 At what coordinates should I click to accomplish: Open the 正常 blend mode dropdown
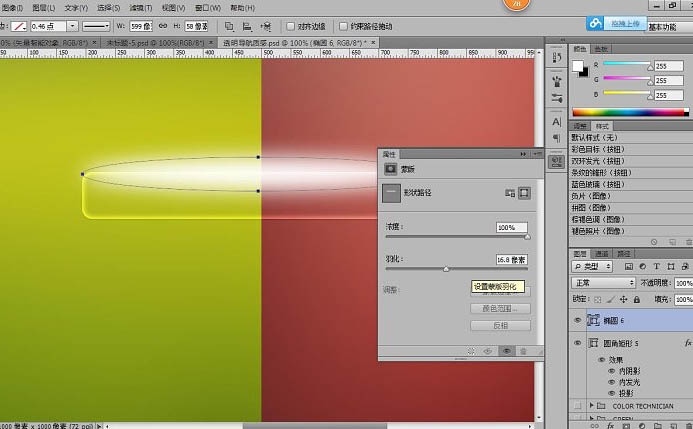pos(603,283)
